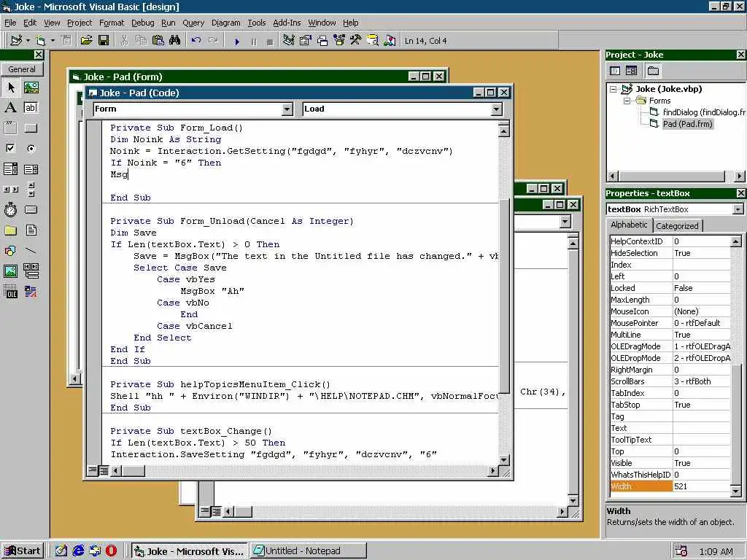This screenshot has height=560, width=747.
Task: Select the DirListBox folder tool
Action: click(10, 230)
